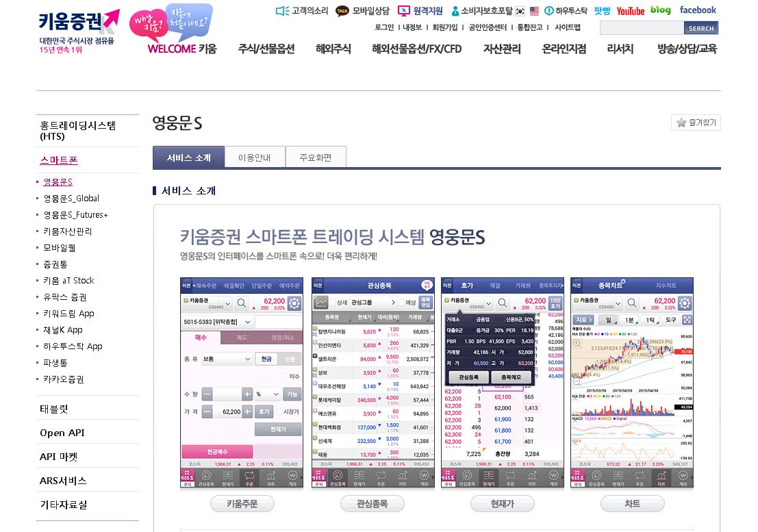The width and height of the screenshot is (758, 532).
Task: Open the 호가 phone screenshot thumbnail
Action: coord(503,383)
